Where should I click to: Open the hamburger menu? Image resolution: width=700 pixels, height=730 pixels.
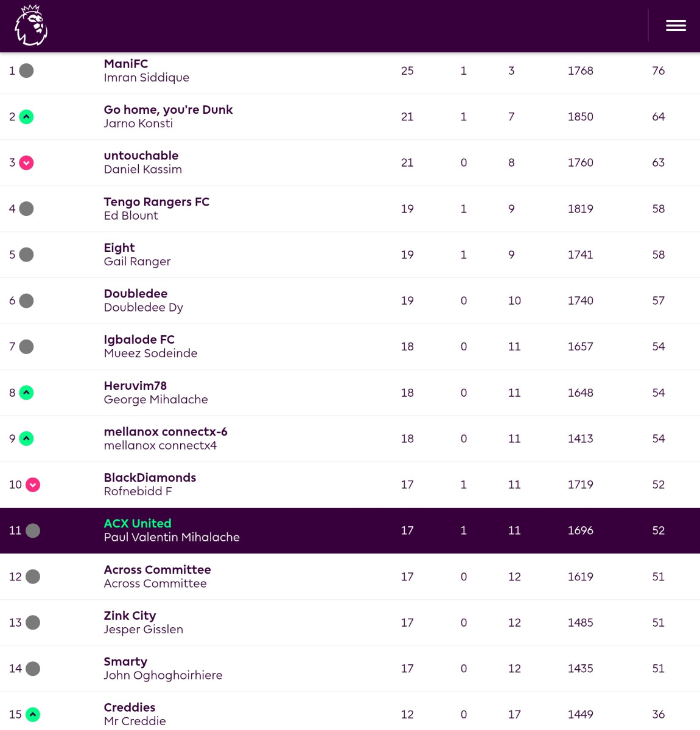[x=676, y=26]
